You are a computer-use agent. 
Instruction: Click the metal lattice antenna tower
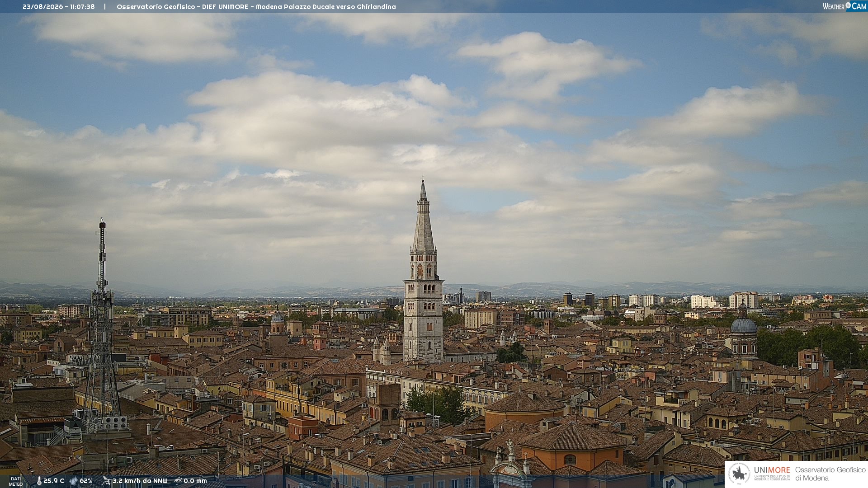pyautogui.click(x=102, y=325)
